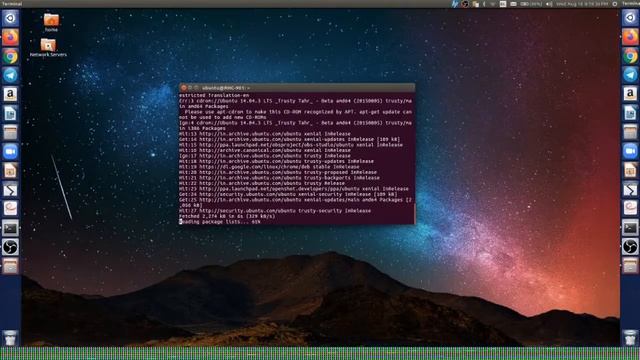Maximize the terminal window
The image size is (640, 360).
pyautogui.click(x=196, y=88)
